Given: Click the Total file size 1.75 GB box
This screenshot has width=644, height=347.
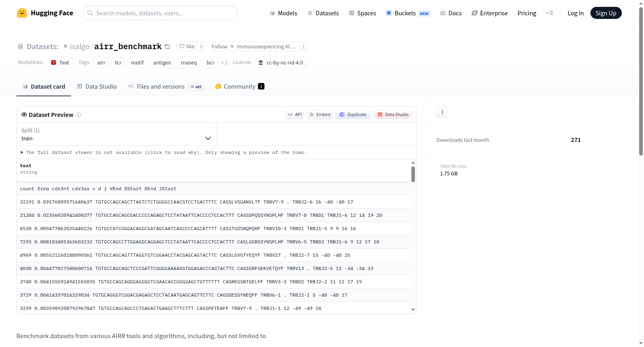Looking at the screenshot, I should tap(454, 170).
